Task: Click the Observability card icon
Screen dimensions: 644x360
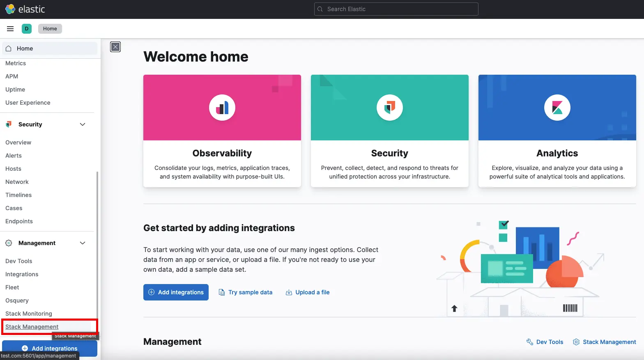Action: tap(222, 108)
